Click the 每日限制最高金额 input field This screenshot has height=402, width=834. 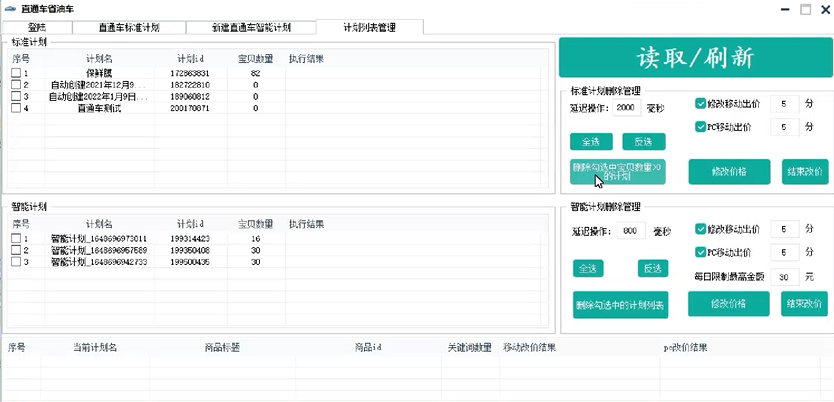(x=787, y=276)
